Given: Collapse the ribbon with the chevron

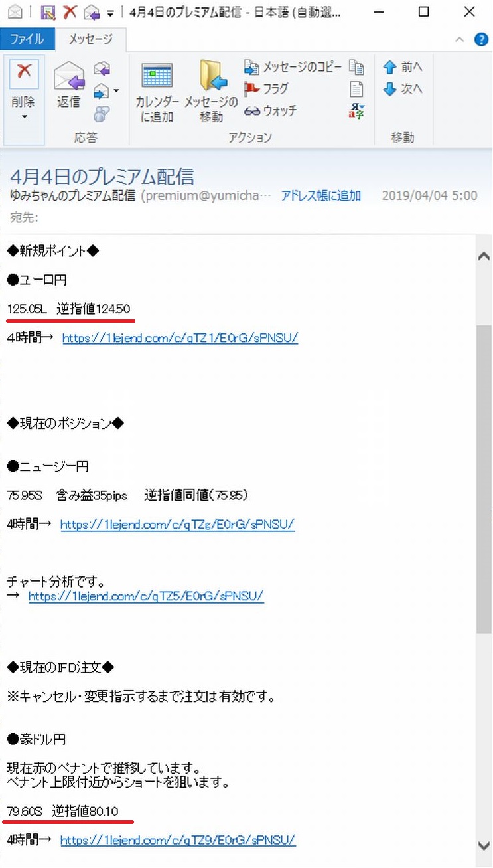Looking at the screenshot, I should coord(460,39).
